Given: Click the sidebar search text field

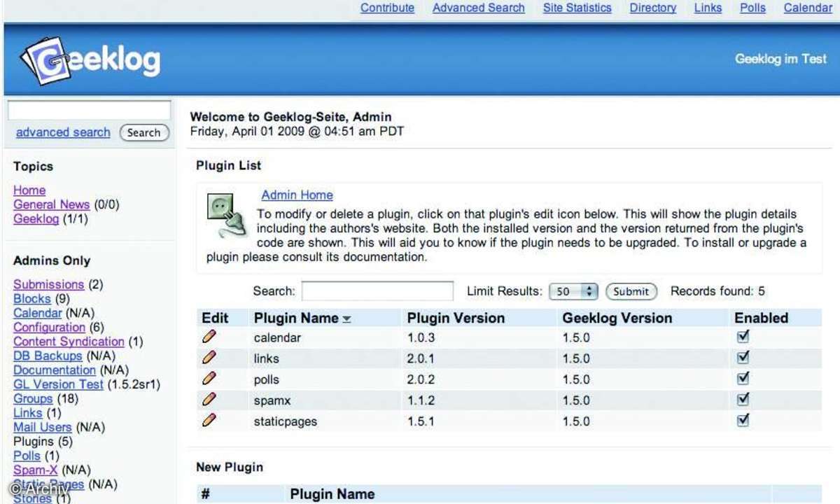Looking at the screenshot, I should point(89,111).
